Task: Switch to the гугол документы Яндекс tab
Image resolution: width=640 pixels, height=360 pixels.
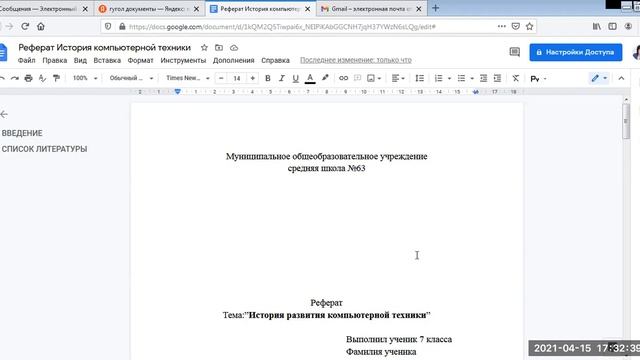Action: [x=149, y=9]
